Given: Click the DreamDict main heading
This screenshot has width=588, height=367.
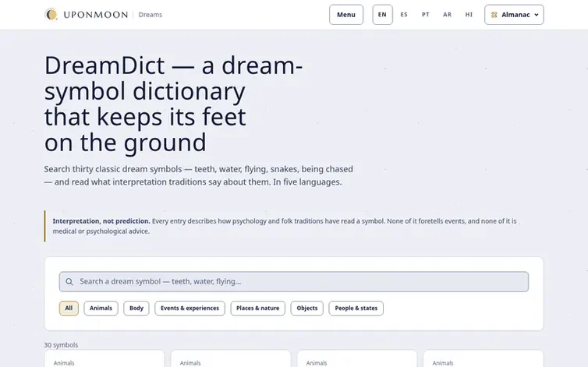Looking at the screenshot, I should (x=173, y=104).
